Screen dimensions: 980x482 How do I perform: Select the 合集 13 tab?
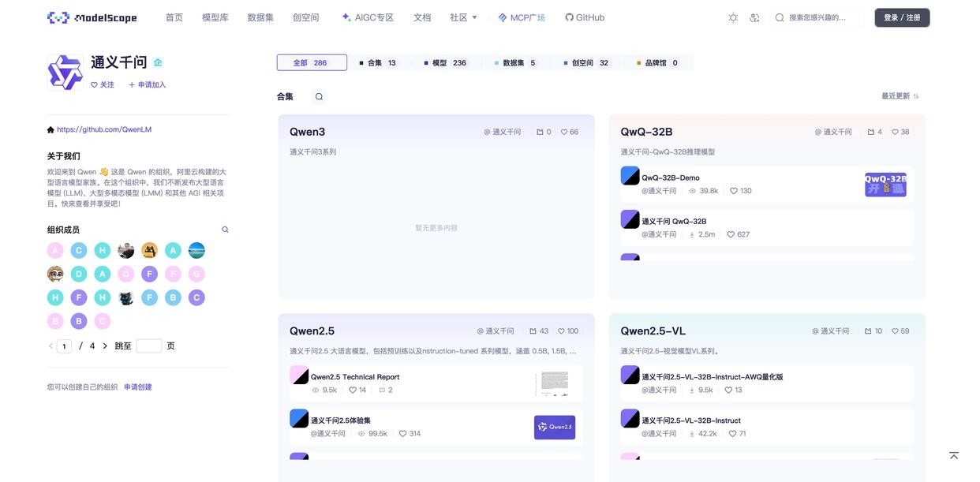(380, 62)
